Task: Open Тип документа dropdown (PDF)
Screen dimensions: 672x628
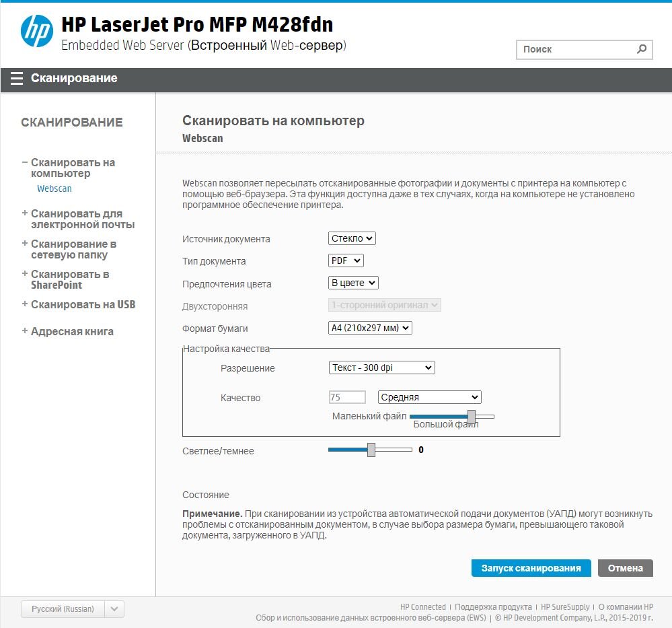Action: (346, 260)
